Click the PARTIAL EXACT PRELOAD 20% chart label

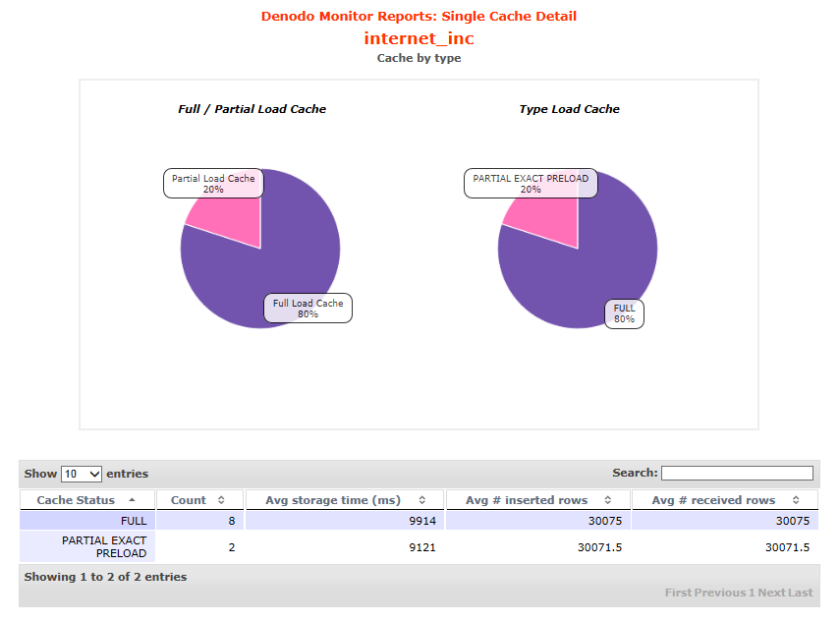(x=531, y=183)
